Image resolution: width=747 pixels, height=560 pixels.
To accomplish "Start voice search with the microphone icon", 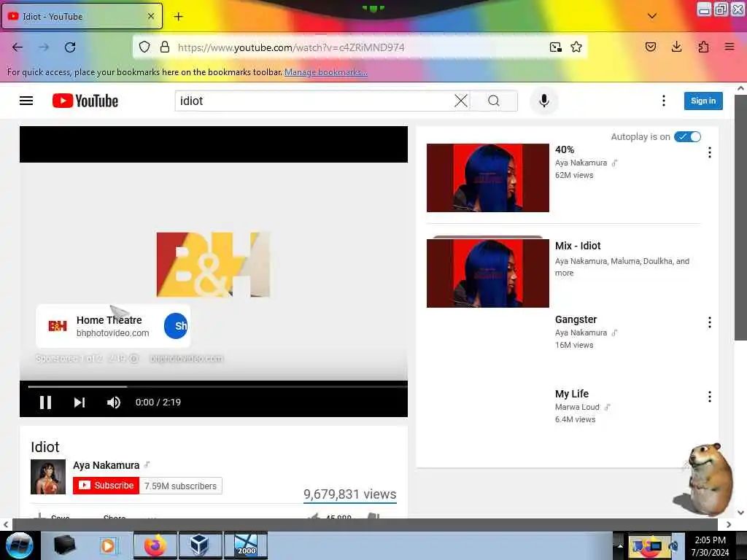I will [543, 101].
